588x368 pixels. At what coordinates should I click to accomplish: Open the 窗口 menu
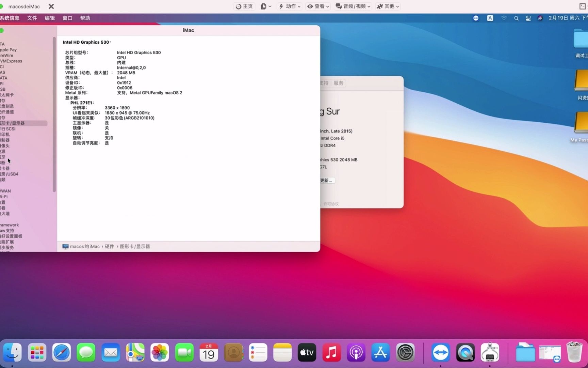(x=67, y=18)
